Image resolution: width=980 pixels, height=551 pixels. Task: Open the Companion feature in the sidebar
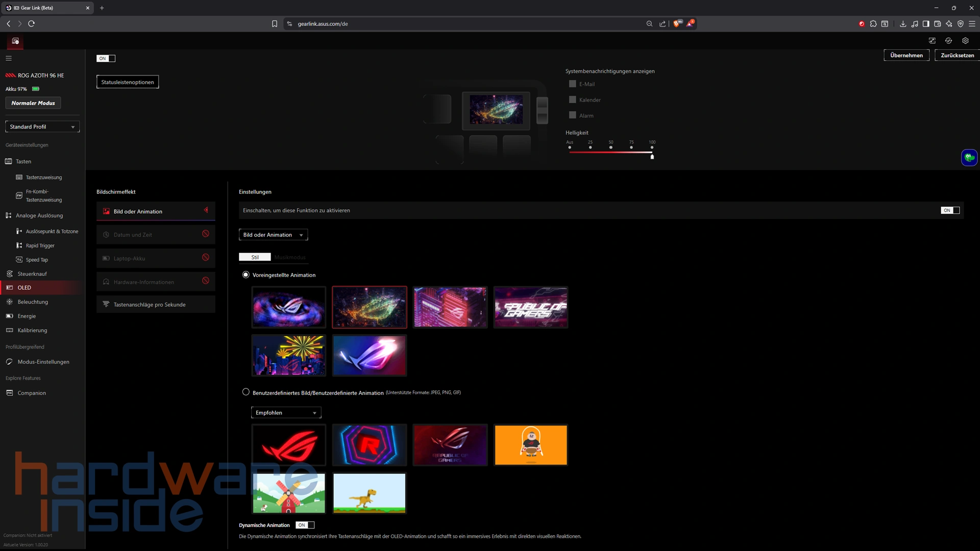click(32, 393)
